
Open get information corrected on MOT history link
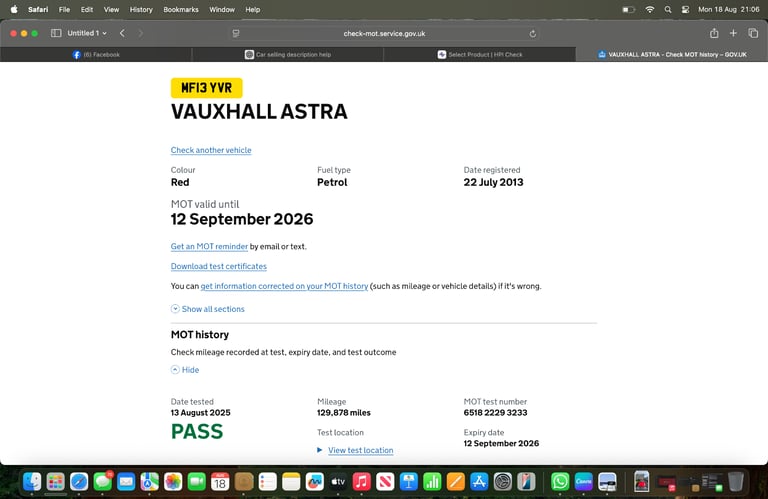tap(284, 286)
